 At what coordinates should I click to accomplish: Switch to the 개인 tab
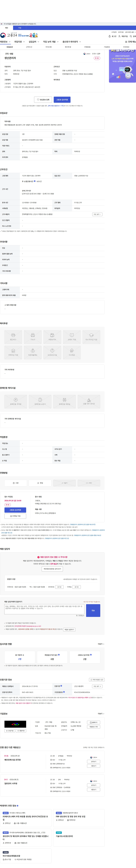pos(6,28)
